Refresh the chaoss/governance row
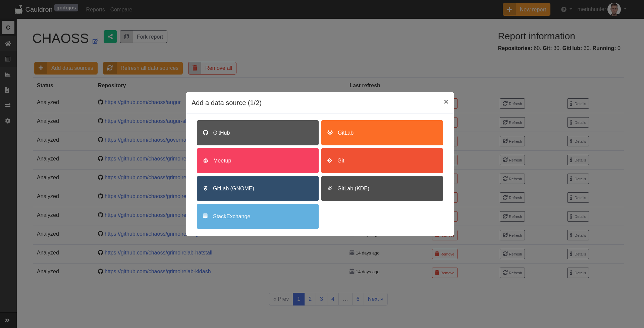The width and height of the screenshot is (644, 328). [x=512, y=141]
